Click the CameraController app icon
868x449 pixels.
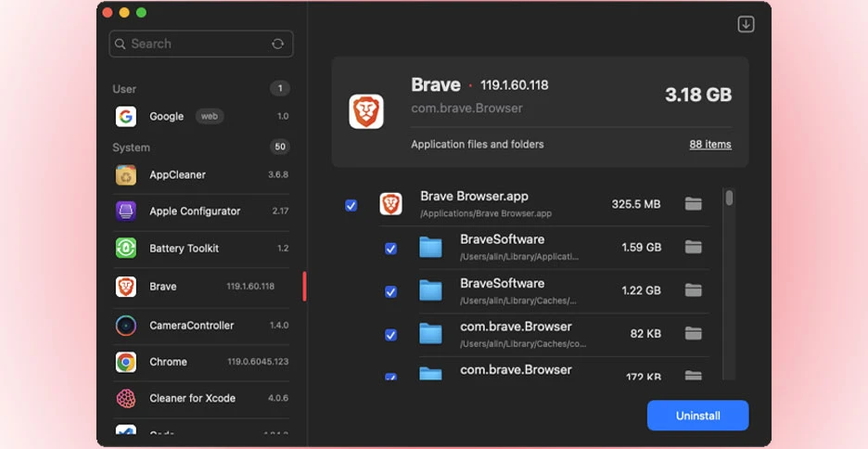click(126, 326)
